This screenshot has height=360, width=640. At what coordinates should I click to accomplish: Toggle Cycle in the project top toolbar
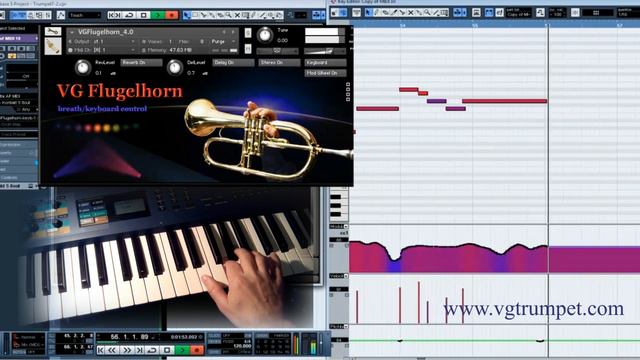[129, 15]
